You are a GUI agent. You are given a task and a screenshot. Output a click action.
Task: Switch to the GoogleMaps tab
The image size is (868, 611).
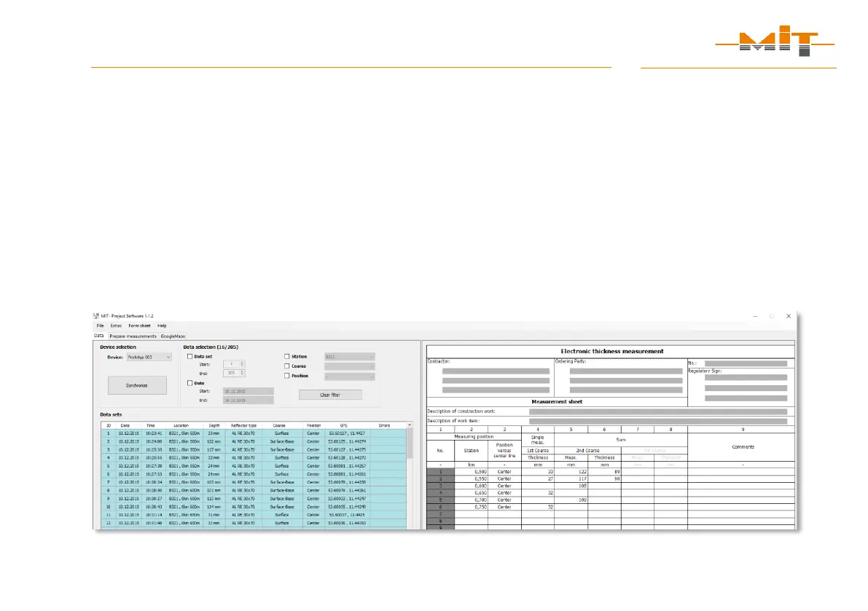[x=173, y=336]
